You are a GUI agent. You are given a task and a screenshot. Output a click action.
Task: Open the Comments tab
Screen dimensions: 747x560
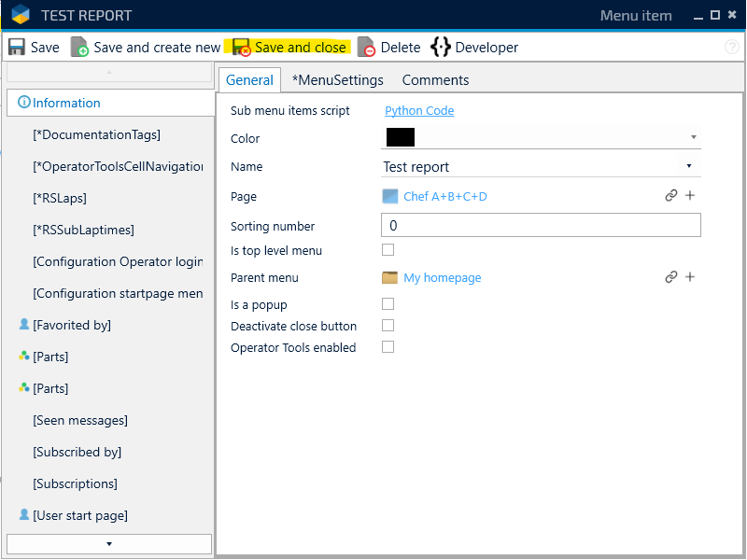435,80
